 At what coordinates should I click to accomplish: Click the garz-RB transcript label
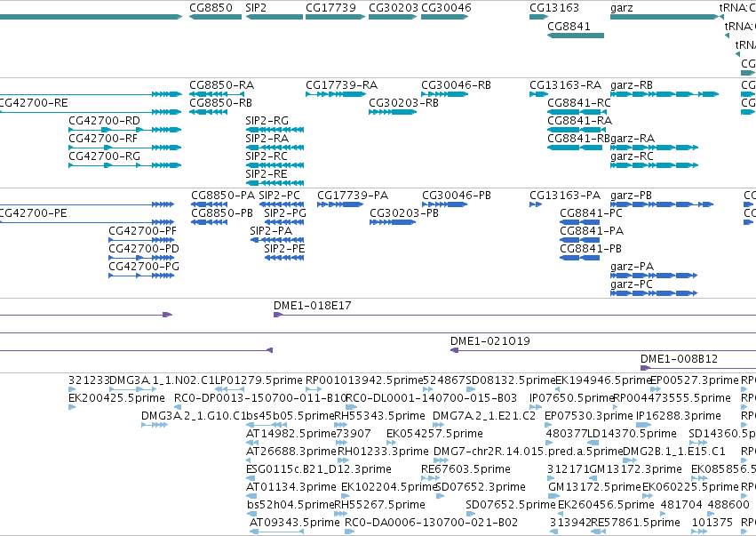click(631, 85)
